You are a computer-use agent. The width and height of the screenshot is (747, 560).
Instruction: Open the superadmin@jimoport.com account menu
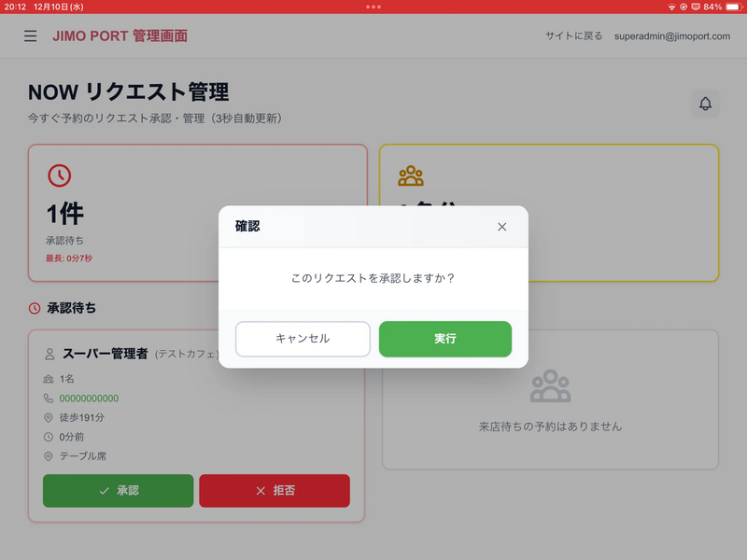point(672,35)
